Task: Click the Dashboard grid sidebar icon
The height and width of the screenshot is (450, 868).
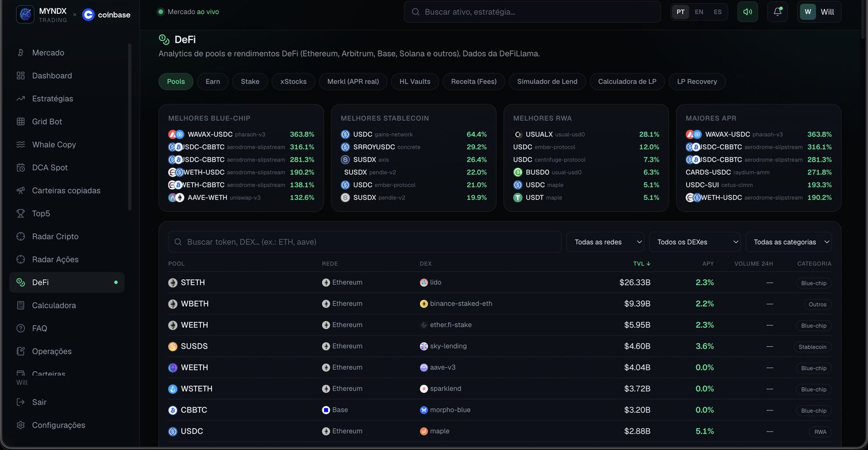Action: click(x=21, y=76)
